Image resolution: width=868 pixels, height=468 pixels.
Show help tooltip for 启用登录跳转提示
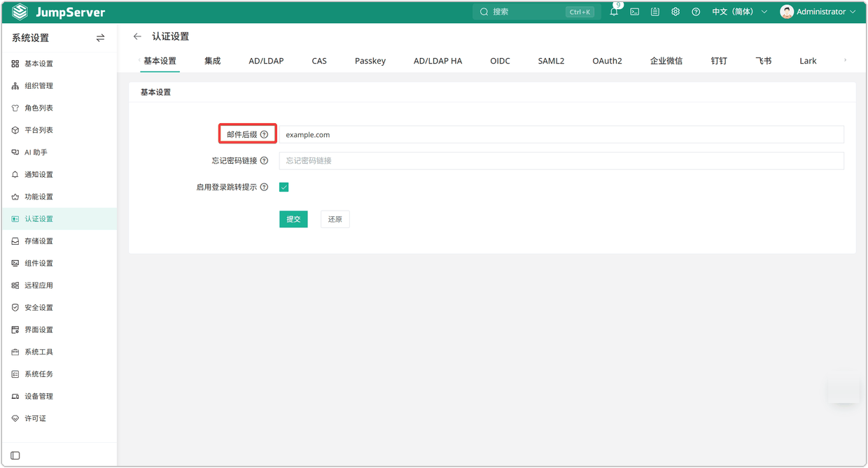click(264, 187)
